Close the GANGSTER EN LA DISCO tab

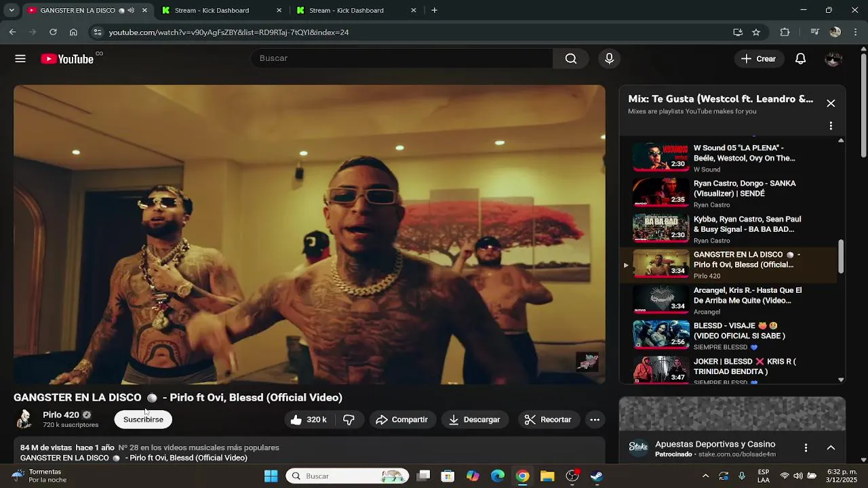144,10
